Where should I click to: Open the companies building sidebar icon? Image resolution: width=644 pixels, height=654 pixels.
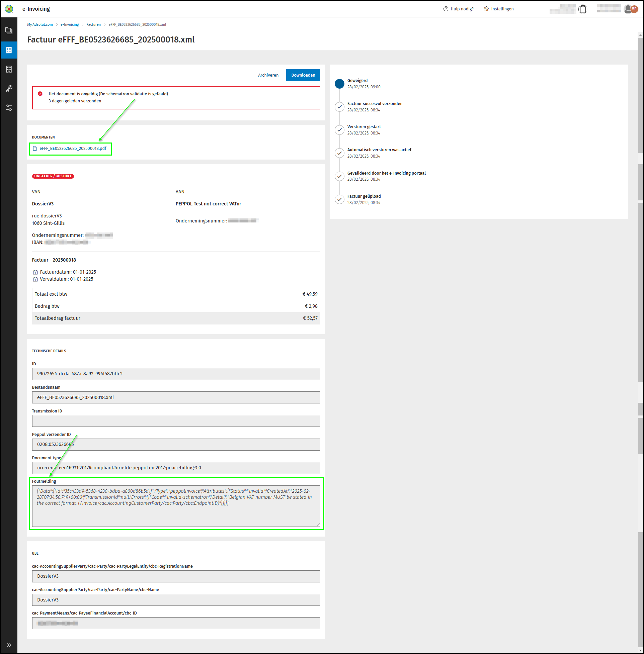pos(9,69)
